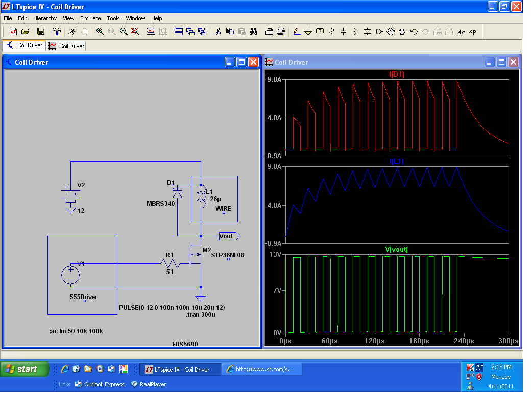Click the Vout net label flag
The height and width of the screenshot is (393, 532).
(229, 236)
